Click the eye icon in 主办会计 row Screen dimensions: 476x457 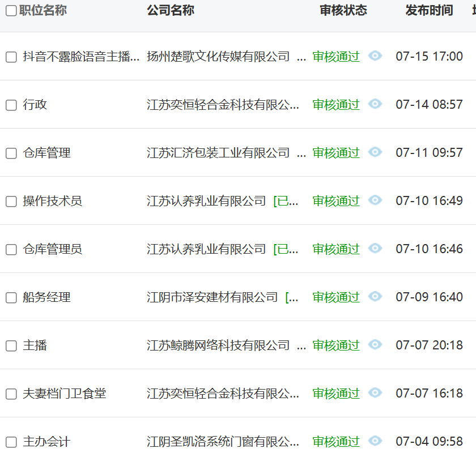click(375, 441)
